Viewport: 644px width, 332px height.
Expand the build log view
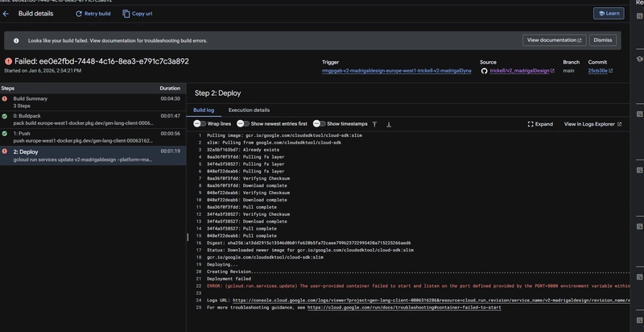540,124
